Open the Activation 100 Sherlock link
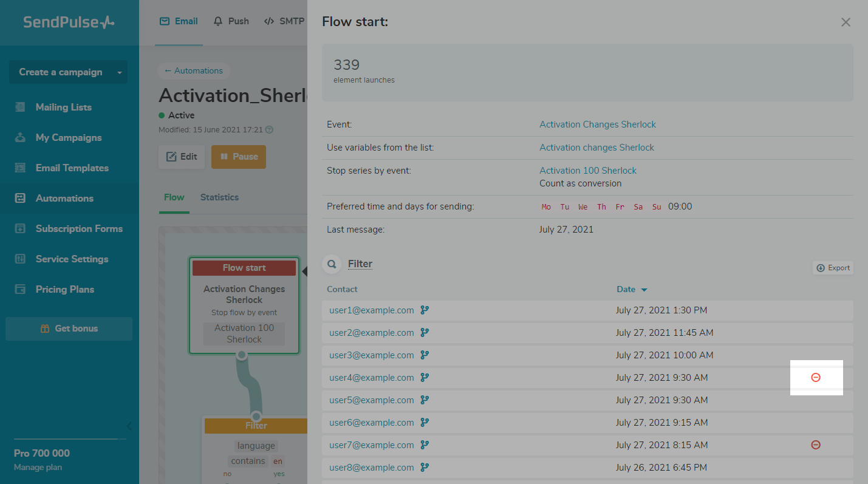 588,171
